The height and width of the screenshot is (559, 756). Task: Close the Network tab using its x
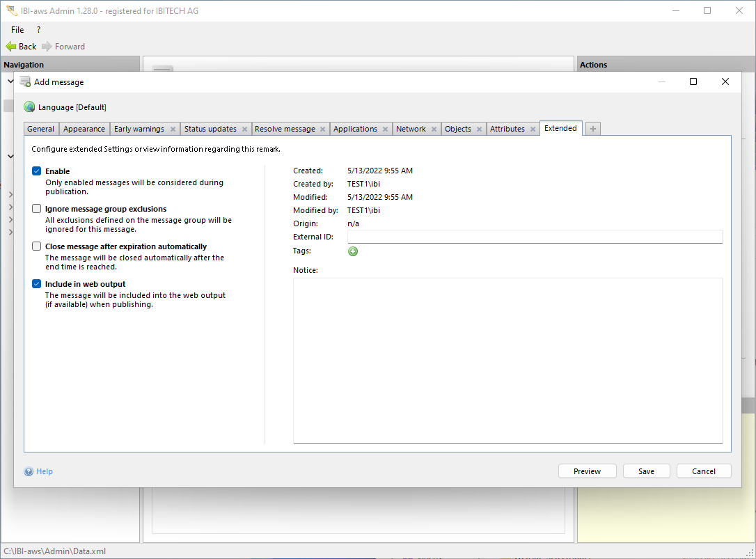434,129
